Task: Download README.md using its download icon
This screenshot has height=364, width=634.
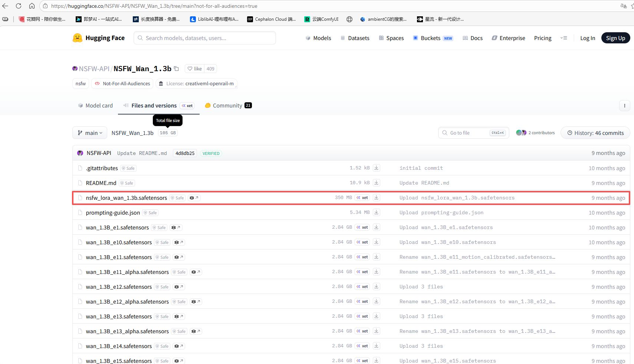Action: click(x=376, y=183)
